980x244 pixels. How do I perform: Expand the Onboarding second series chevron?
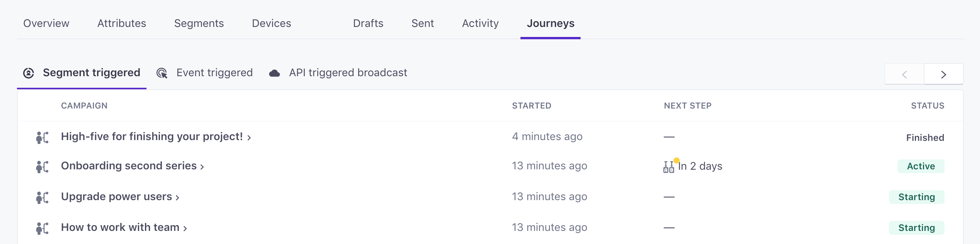click(x=202, y=167)
